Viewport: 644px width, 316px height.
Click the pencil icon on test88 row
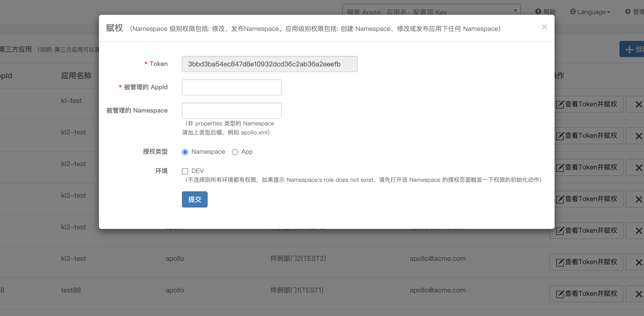coord(560,293)
